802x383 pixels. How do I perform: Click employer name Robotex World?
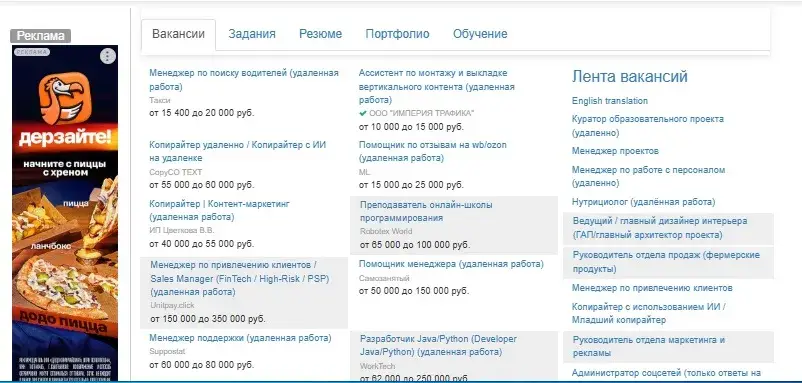(386, 231)
